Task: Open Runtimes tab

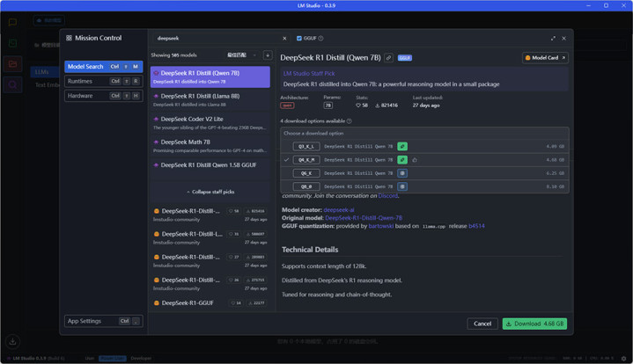Action: 103,81
